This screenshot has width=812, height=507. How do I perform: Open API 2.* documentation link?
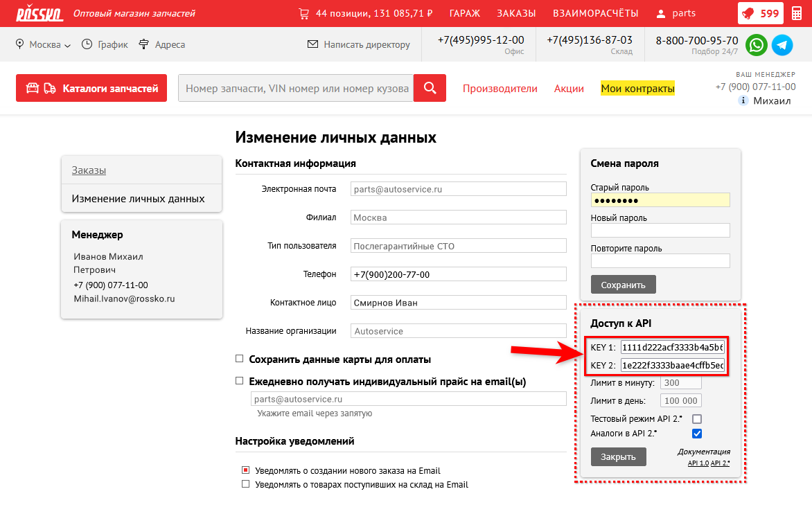point(721,463)
